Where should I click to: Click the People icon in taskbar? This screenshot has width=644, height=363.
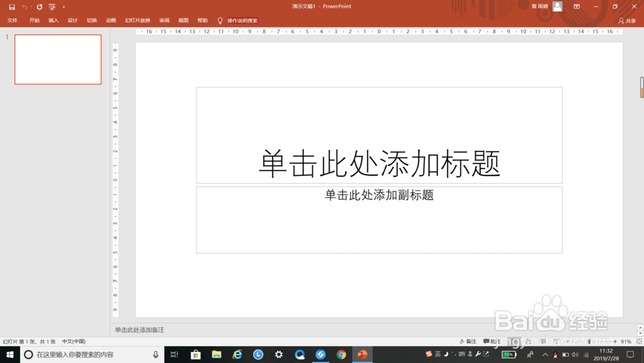point(530,355)
